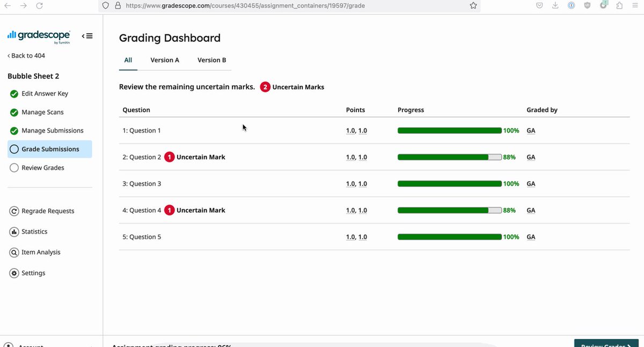Viewport: 644px width, 347px height.
Task: Click the Graded by column header
Action: pyautogui.click(x=542, y=110)
